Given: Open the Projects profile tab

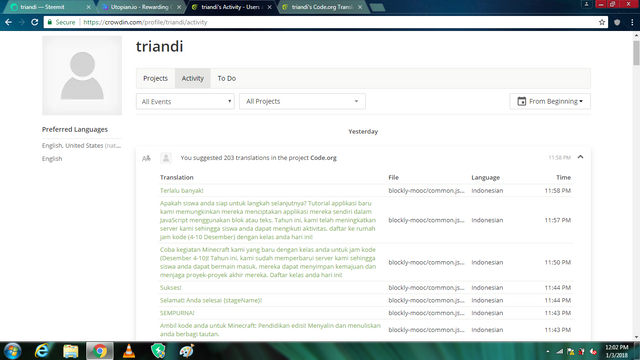Looking at the screenshot, I should (x=155, y=78).
